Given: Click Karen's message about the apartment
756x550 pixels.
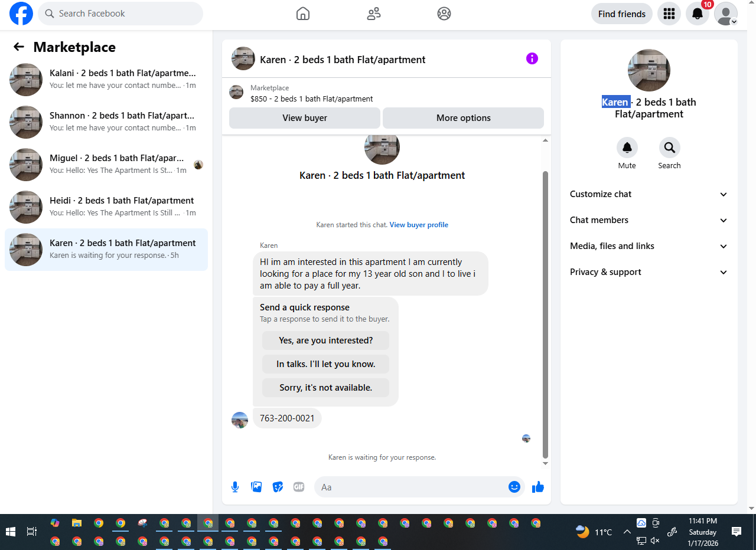Looking at the screenshot, I should tap(370, 274).
